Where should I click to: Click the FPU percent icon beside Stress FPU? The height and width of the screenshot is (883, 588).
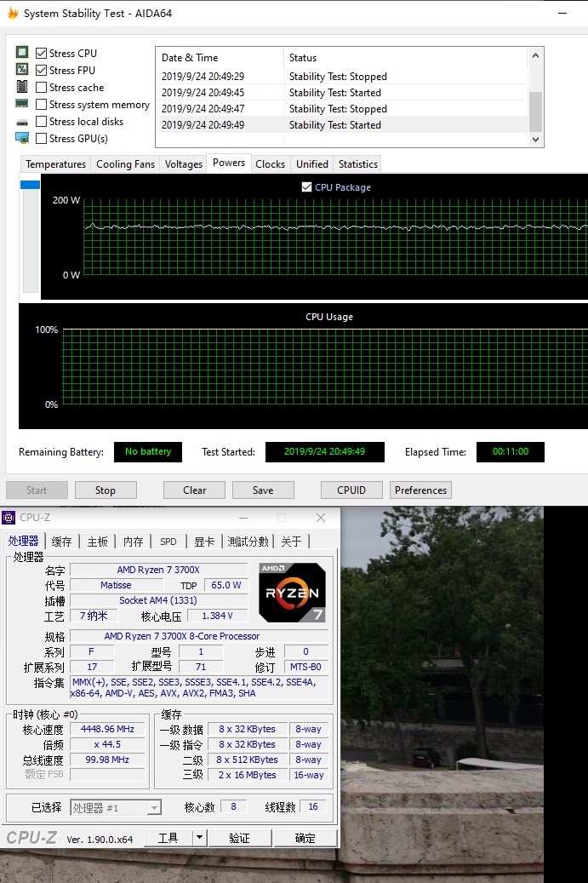click(x=22, y=69)
